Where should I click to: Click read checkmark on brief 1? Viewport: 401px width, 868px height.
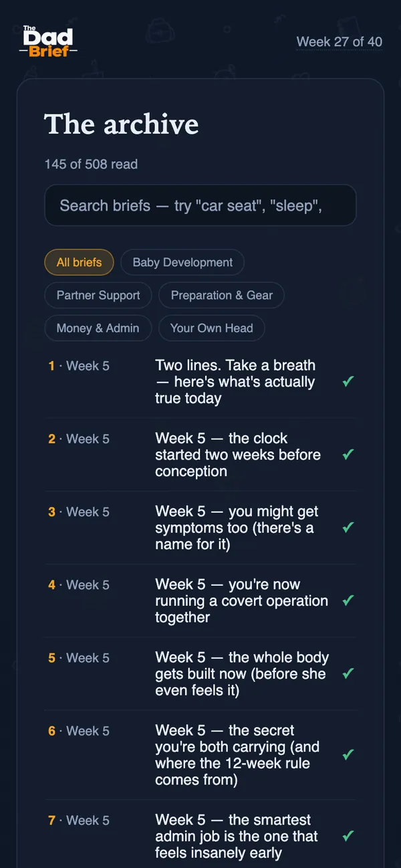(x=348, y=382)
